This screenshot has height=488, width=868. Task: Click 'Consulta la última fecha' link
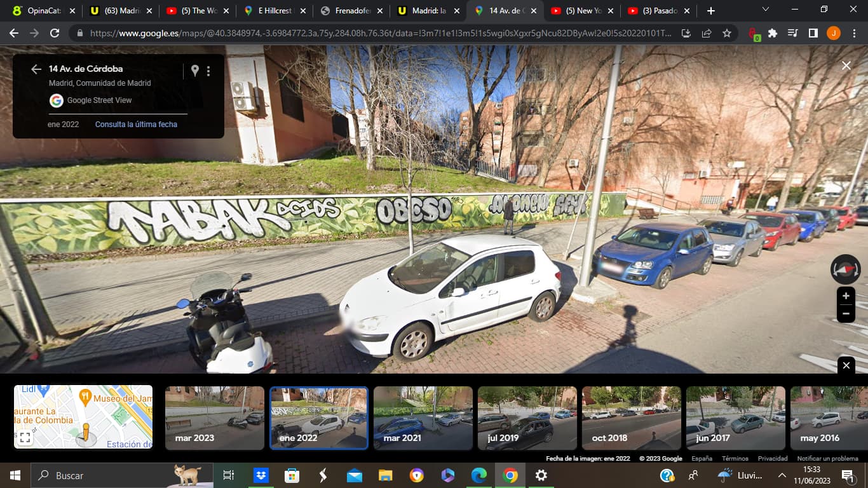pos(136,125)
